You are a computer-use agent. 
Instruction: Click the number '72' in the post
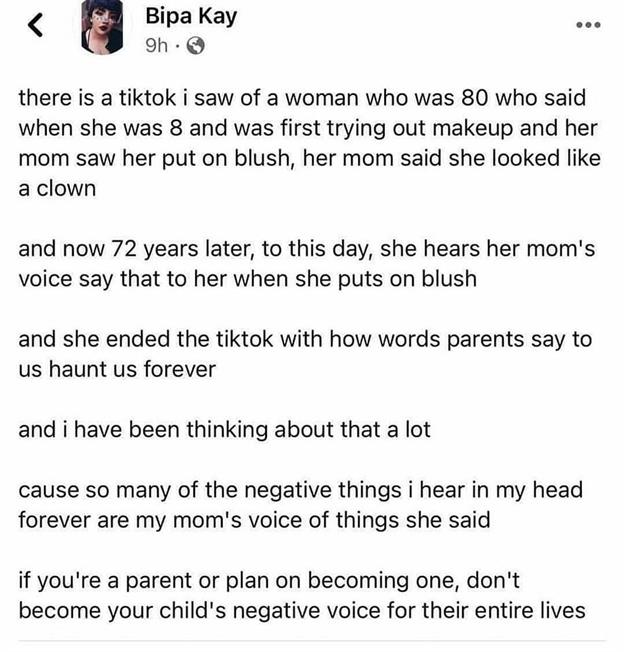(x=125, y=249)
